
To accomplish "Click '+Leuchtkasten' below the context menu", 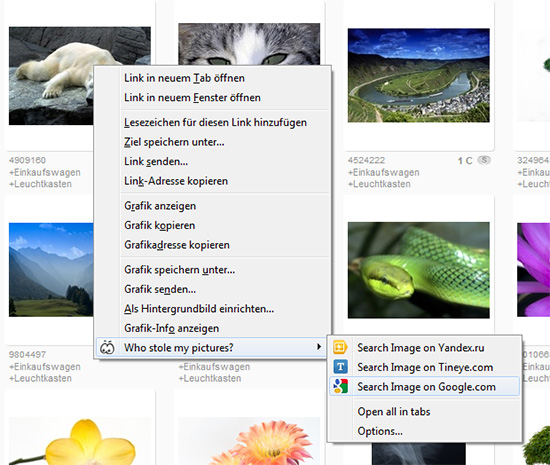I will [210, 378].
